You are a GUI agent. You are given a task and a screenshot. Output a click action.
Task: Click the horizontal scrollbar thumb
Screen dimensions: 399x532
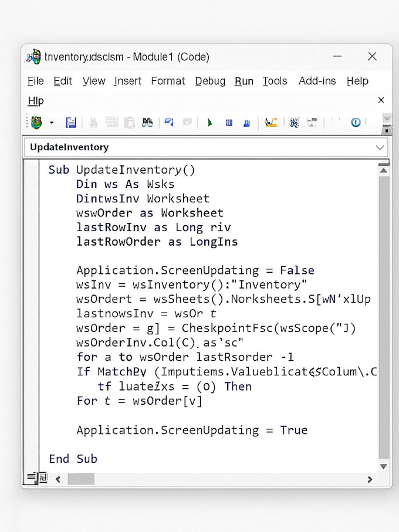(81, 479)
